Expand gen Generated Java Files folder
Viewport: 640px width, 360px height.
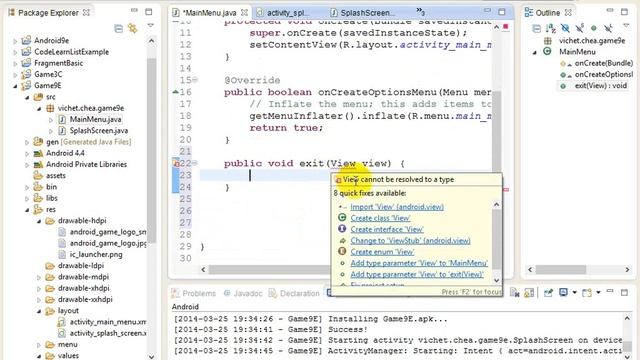point(27,142)
